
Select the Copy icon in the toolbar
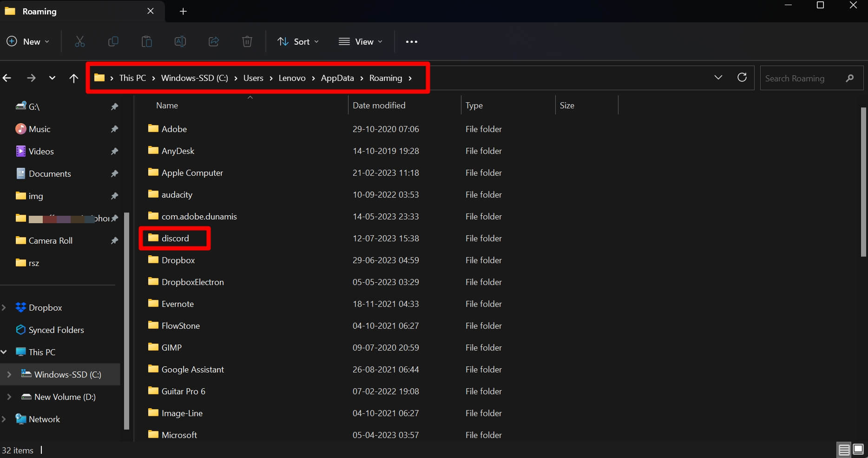(113, 41)
